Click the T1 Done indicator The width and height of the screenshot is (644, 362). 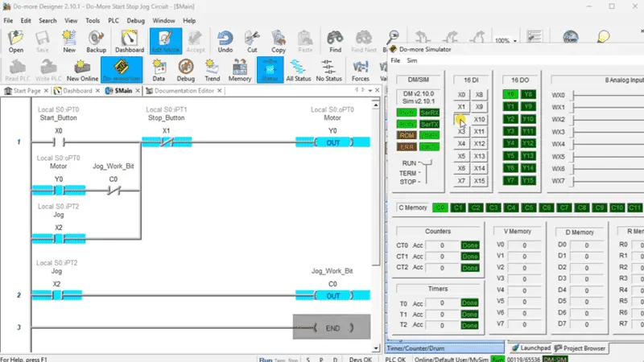point(469,315)
